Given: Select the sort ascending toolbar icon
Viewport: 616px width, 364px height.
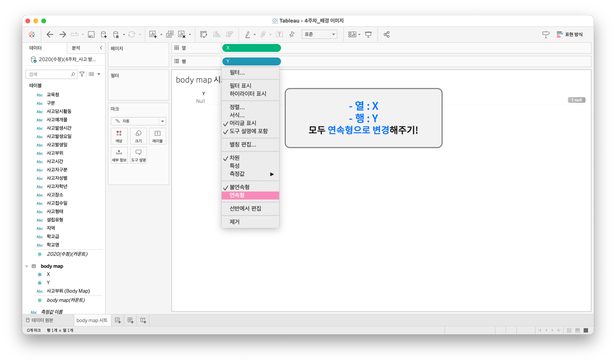Looking at the screenshot, I should click(x=217, y=34).
